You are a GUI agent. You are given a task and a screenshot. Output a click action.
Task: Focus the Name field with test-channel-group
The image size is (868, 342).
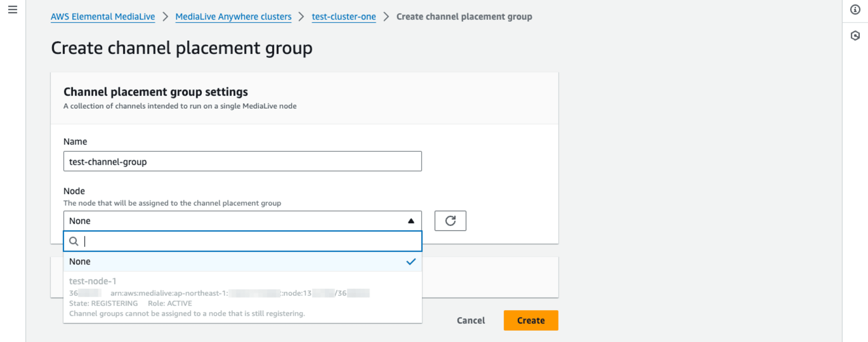pos(243,161)
